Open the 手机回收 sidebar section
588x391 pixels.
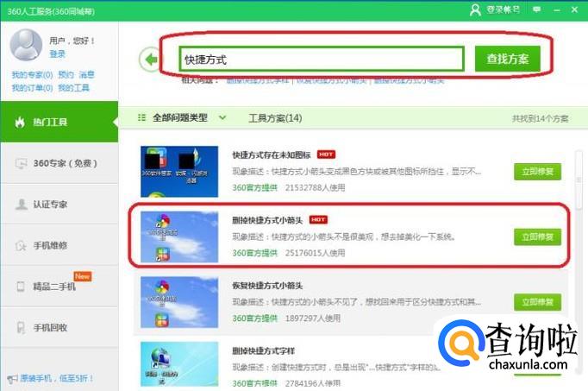point(59,328)
